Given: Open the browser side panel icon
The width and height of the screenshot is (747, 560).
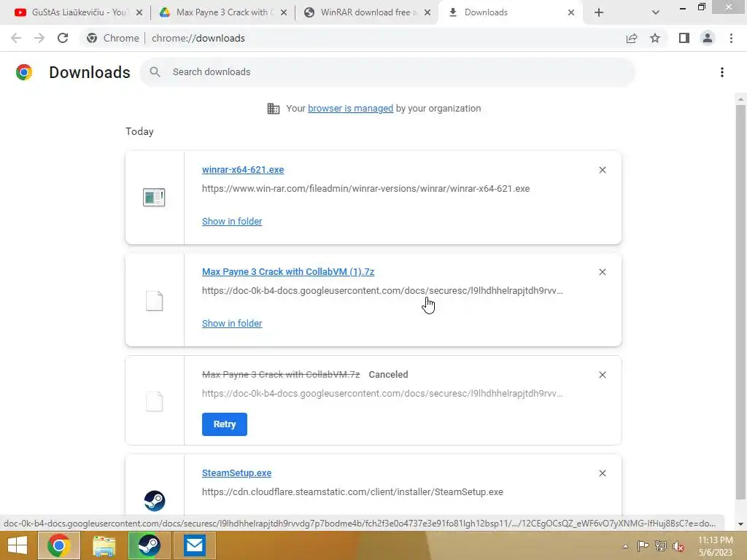Looking at the screenshot, I should [x=684, y=38].
